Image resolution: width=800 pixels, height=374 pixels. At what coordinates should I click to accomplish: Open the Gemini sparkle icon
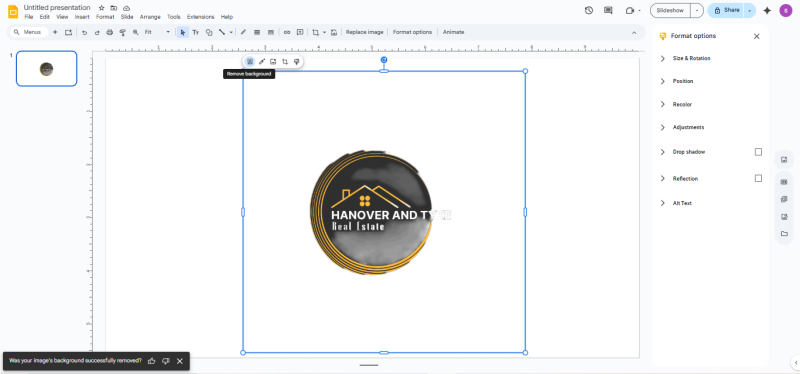coord(767,10)
